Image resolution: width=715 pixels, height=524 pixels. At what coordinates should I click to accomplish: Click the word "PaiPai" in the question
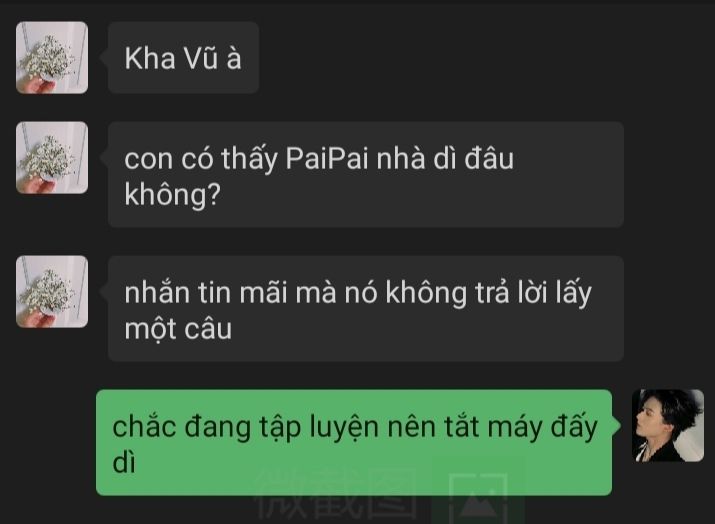[x=326, y=158]
